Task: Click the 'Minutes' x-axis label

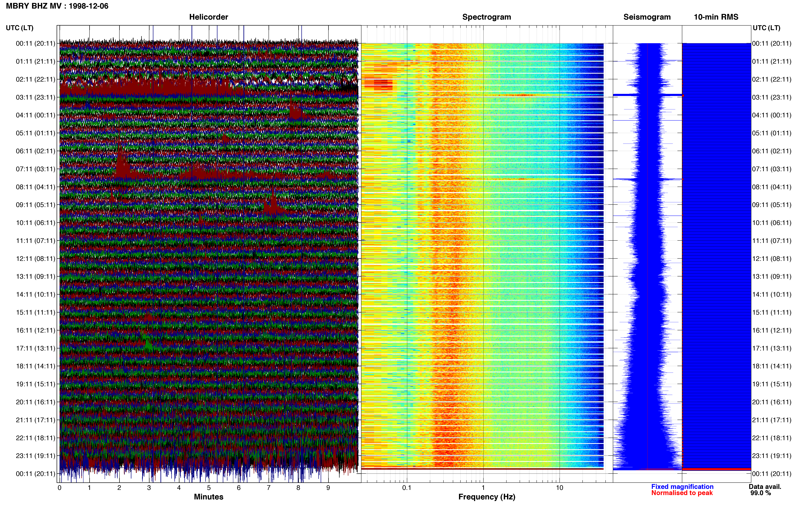Action: (209, 497)
